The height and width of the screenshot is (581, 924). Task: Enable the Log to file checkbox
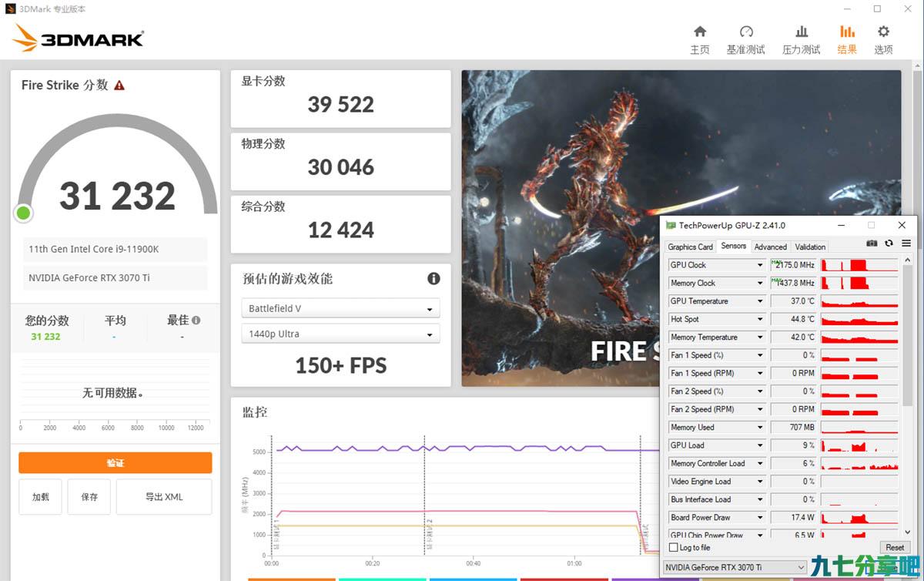coord(674,547)
